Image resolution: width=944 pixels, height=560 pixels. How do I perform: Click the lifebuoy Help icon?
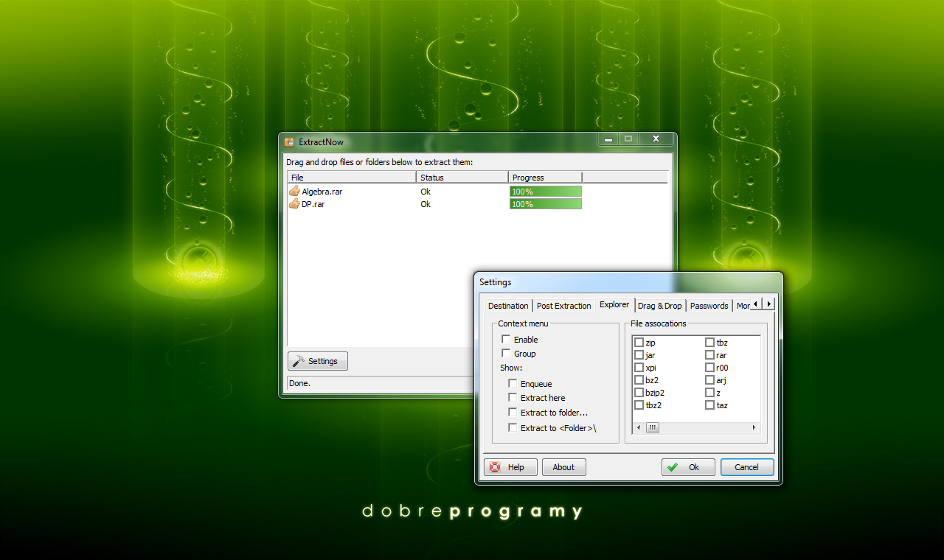[495, 467]
